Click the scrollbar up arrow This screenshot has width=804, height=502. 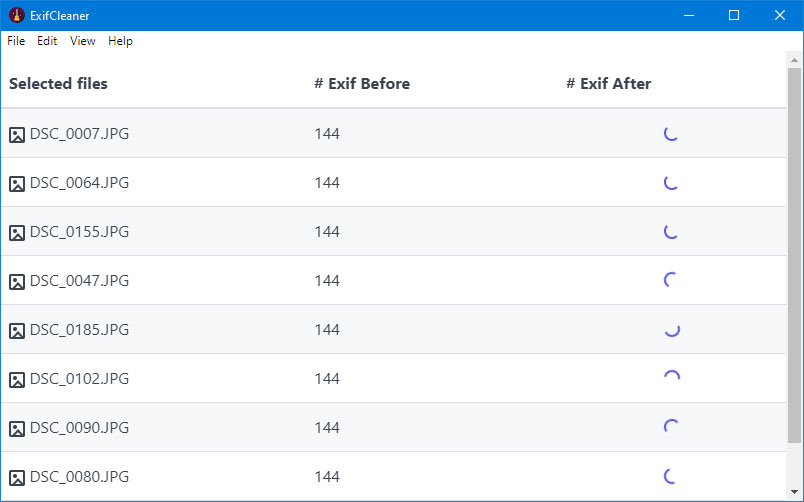tap(794, 60)
